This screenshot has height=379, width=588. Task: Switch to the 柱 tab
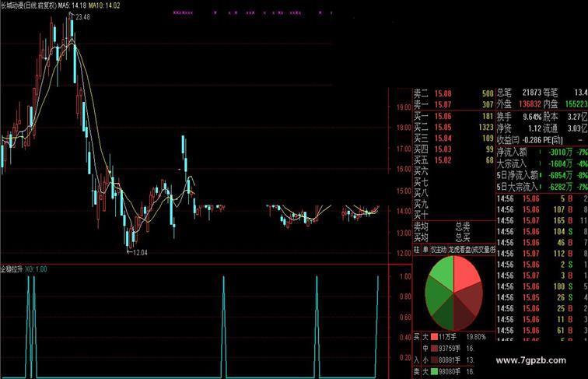click(x=417, y=250)
